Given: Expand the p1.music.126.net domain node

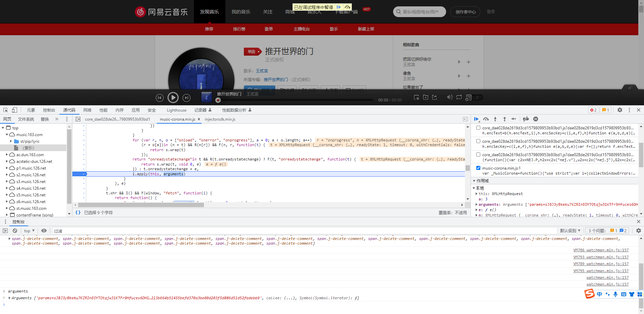Looking at the screenshot, I should (7, 168).
